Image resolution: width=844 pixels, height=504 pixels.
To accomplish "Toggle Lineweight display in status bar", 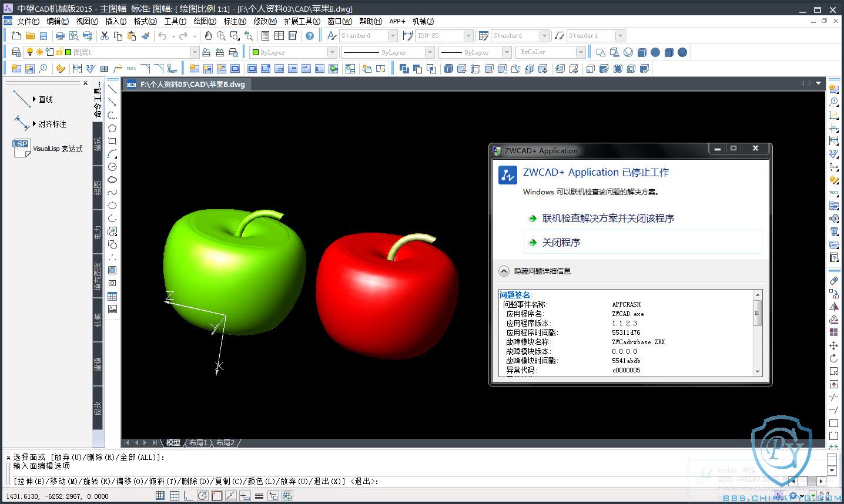I will pos(259,496).
